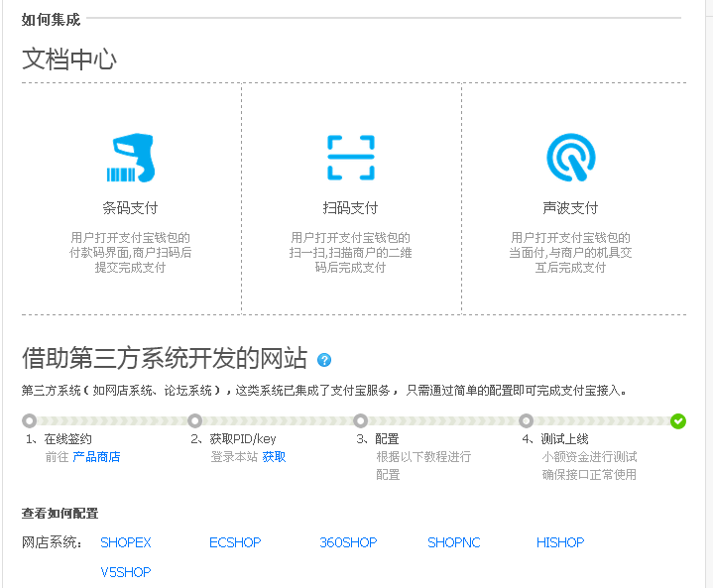
Task: Open the 产品商店 link
Action: [96, 457]
